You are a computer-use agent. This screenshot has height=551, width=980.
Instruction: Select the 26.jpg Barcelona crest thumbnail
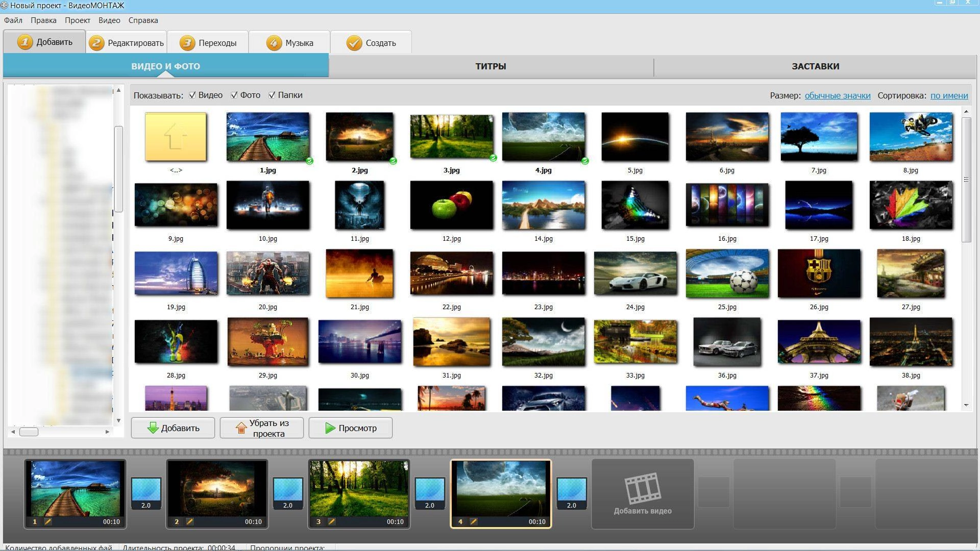click(819, 273)
